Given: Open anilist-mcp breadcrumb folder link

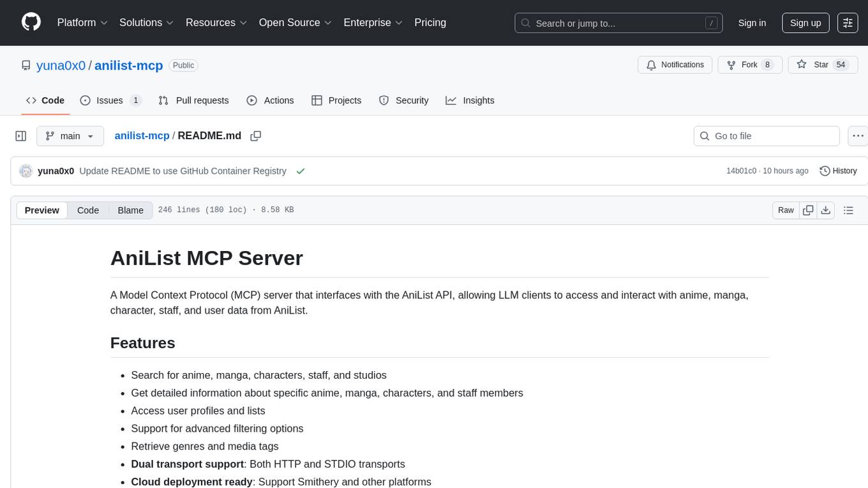Looking at the screenshot, I should point(142,136).
